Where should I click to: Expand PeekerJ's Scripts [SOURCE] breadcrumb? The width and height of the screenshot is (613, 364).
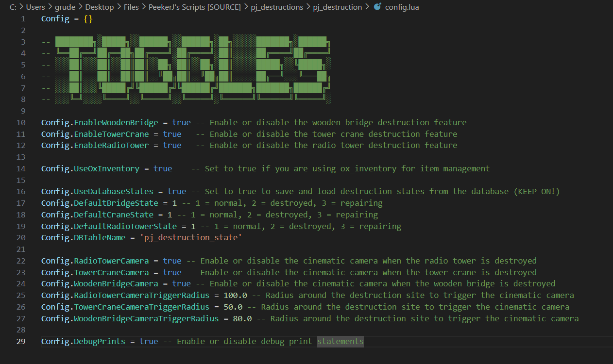[x=194, y=7]
